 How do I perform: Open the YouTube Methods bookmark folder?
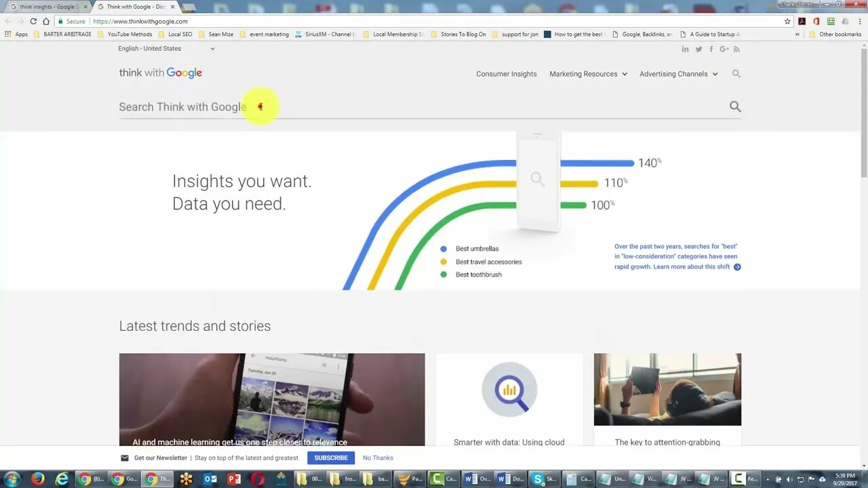[x=125, y=34]
